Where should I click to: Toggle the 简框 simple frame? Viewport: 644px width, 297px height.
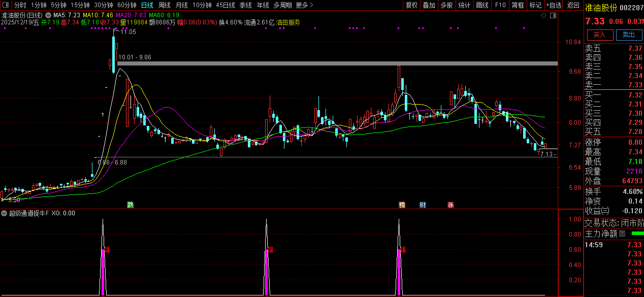(x=518, y=5)
